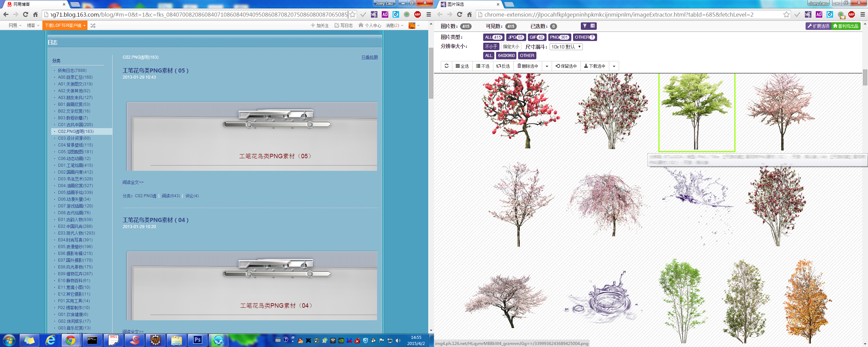Click back arrow in left browser

coord(6,15)
